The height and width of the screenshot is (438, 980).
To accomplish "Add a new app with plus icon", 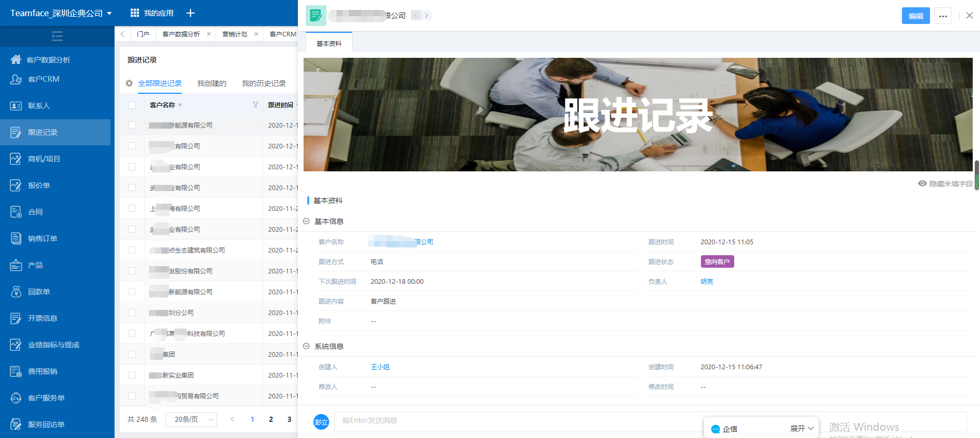I will 191,13.
